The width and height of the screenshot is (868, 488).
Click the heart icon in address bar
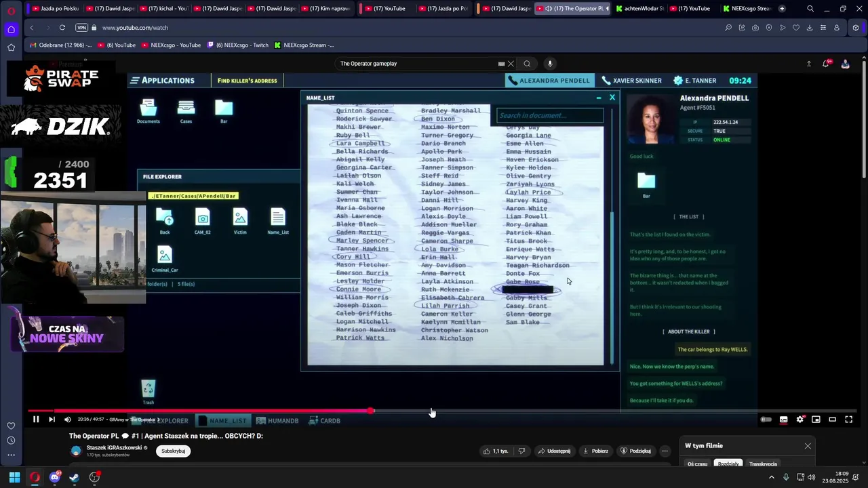tap(796, 28)
